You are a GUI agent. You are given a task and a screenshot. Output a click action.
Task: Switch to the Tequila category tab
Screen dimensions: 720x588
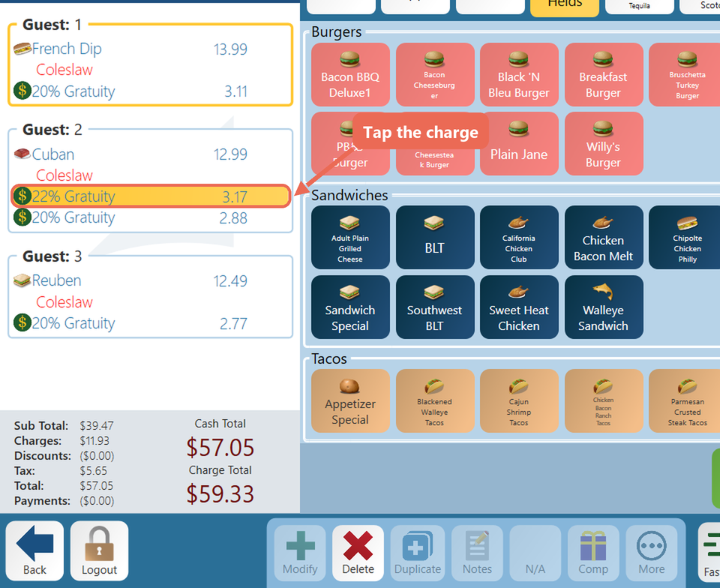tap(640, 7)
